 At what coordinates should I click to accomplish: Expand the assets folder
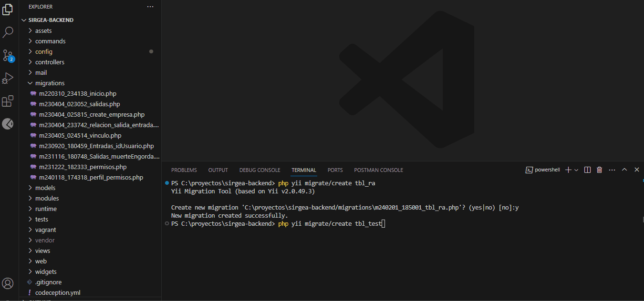(90, 30)
